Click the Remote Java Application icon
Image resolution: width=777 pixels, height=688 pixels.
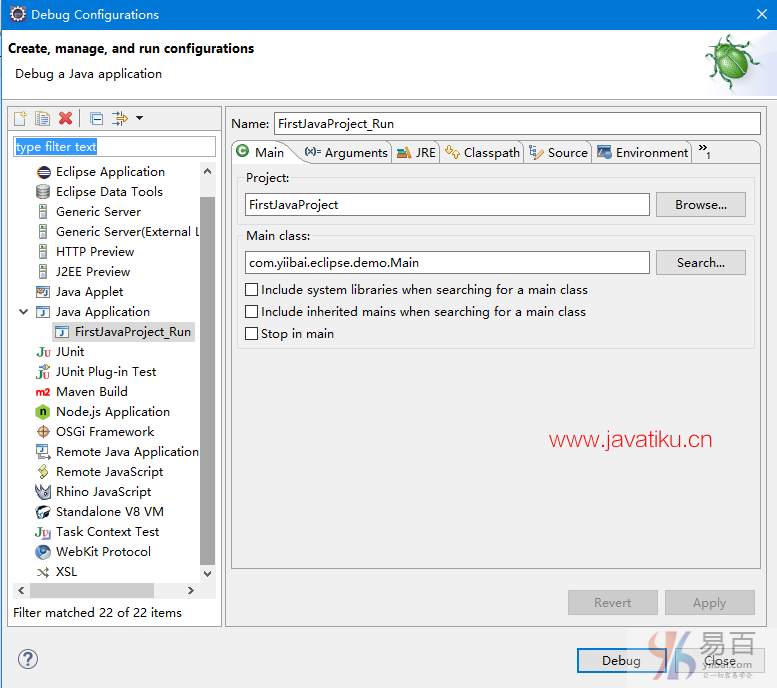[43, 452]
